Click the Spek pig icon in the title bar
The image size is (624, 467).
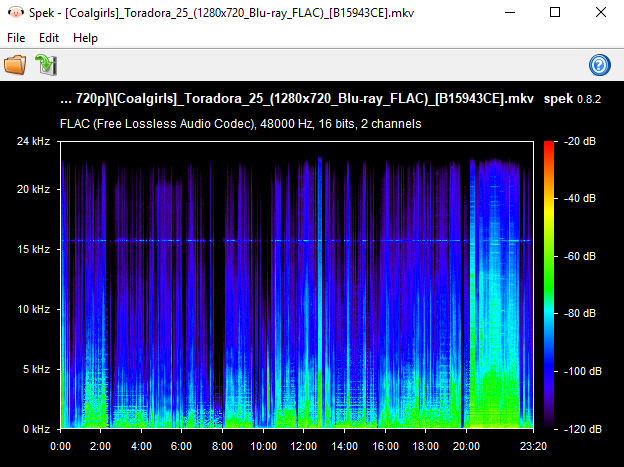16,12
